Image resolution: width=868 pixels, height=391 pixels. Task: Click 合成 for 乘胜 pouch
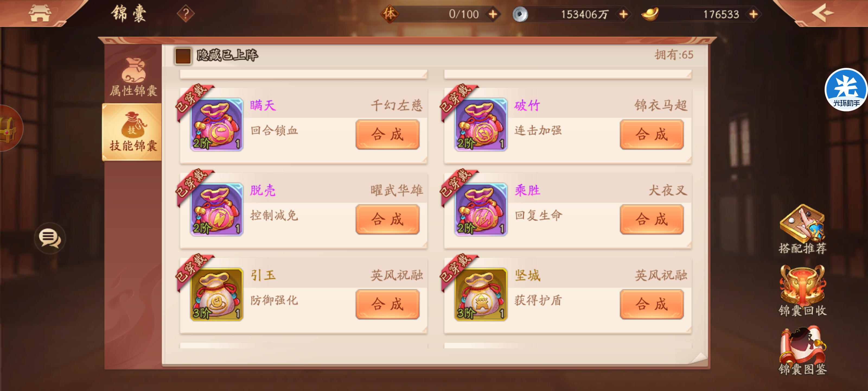652,219
